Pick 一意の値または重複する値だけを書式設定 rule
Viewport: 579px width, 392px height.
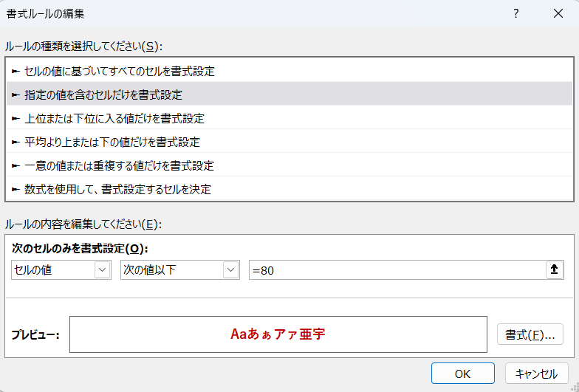click(x=119, y=165)
